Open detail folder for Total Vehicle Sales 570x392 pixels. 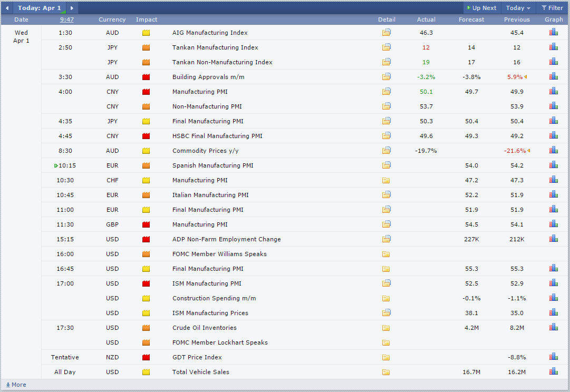coord(386,373)
